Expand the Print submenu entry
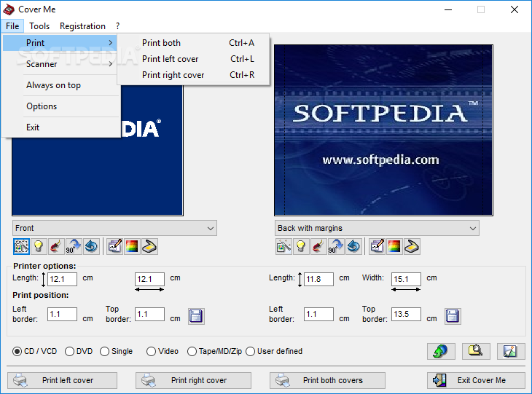 [x=60, y=43]
